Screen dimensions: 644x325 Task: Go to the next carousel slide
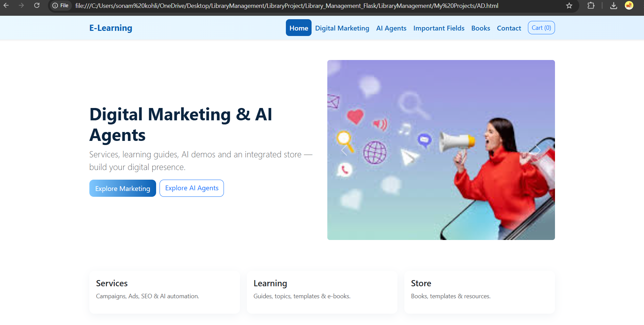point(538,150)
